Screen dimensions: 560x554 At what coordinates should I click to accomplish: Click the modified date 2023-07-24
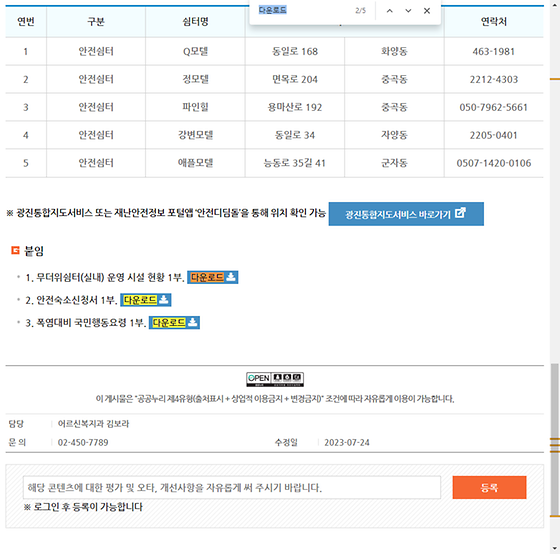coord(347,443)
